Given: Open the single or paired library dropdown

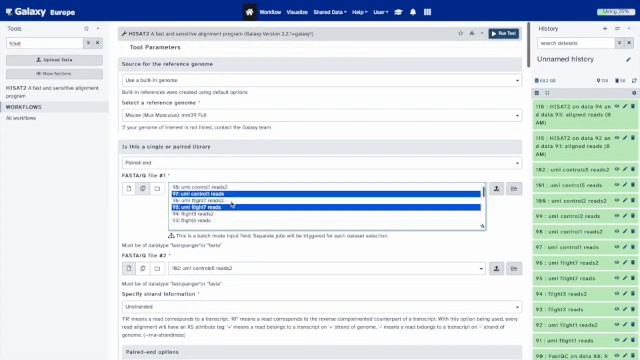Looking at the screenshot, I should [x=322, y=163].
